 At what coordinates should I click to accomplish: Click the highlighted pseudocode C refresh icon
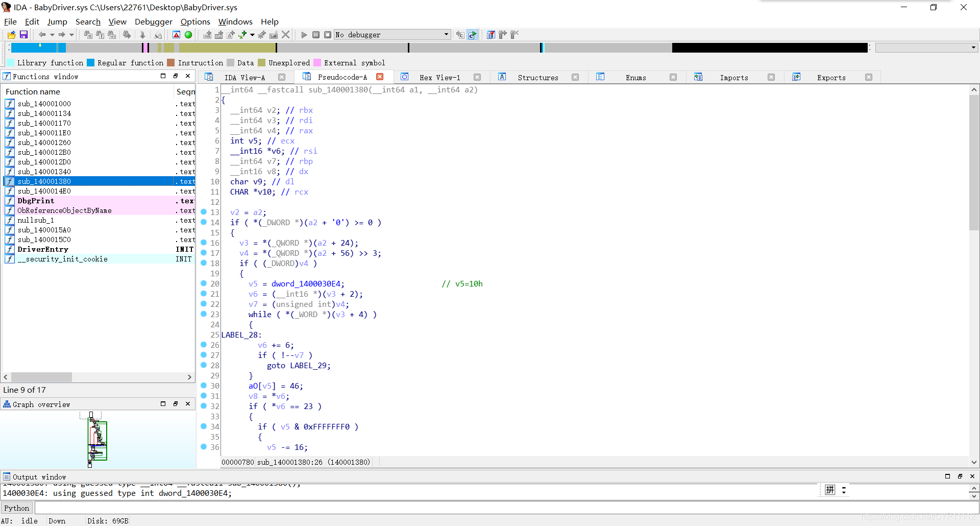472,35
